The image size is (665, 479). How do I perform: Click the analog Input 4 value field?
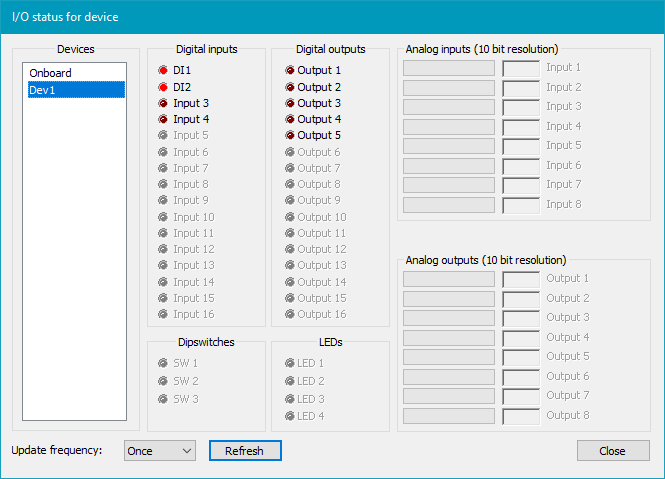pos(521,127)
